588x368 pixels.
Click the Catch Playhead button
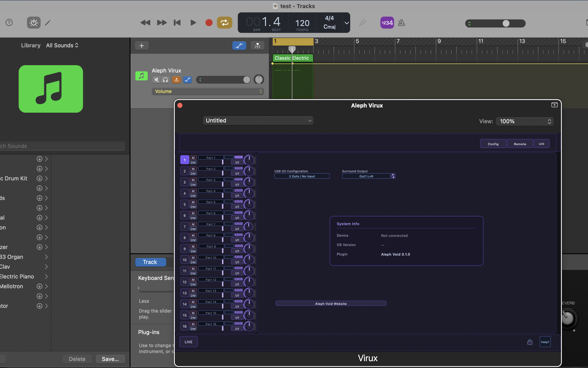point(257,46)
